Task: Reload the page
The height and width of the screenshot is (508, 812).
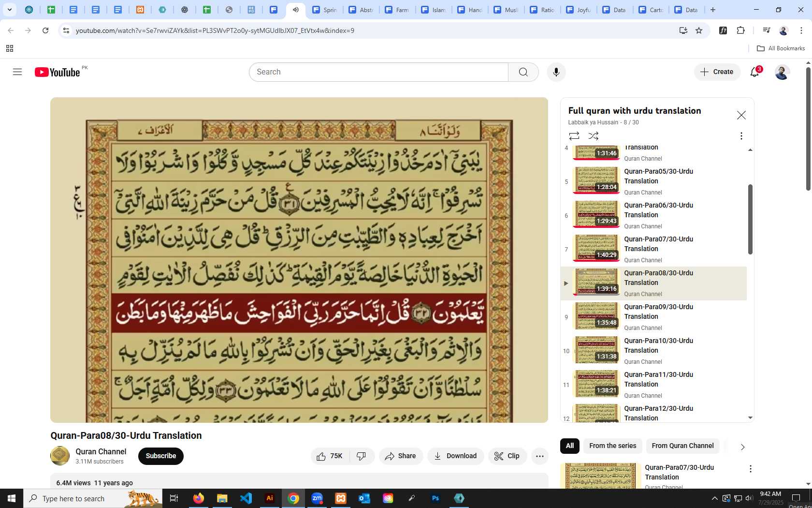Action: (x=45, y=30)
